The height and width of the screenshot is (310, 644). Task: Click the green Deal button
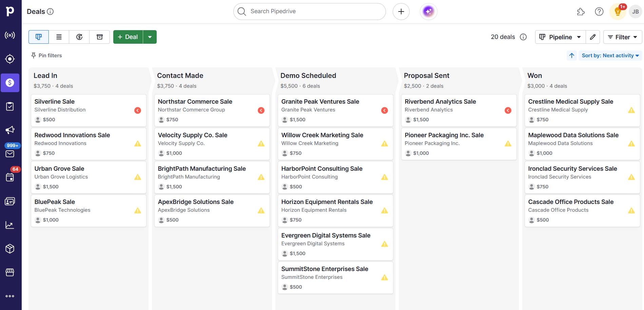pyautogui.click(x=128, y=37)
